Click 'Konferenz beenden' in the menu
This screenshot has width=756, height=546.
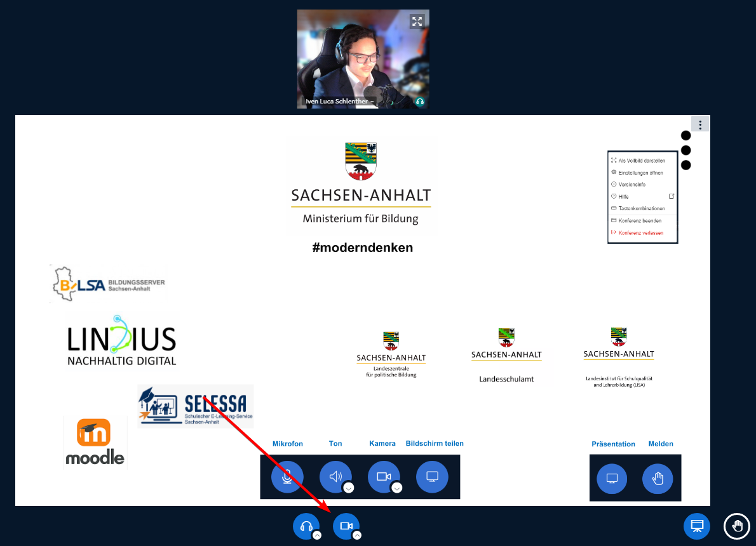coord(640,221)
